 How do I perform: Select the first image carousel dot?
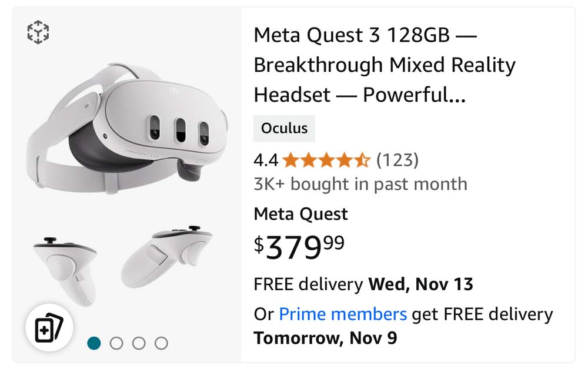(93, 343)
